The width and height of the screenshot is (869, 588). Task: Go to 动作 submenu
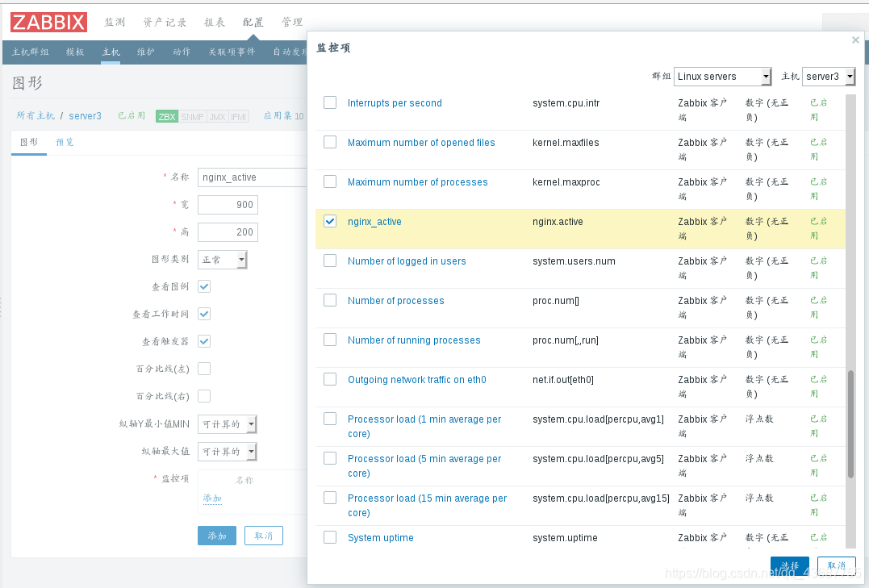[x=182, y=52]
